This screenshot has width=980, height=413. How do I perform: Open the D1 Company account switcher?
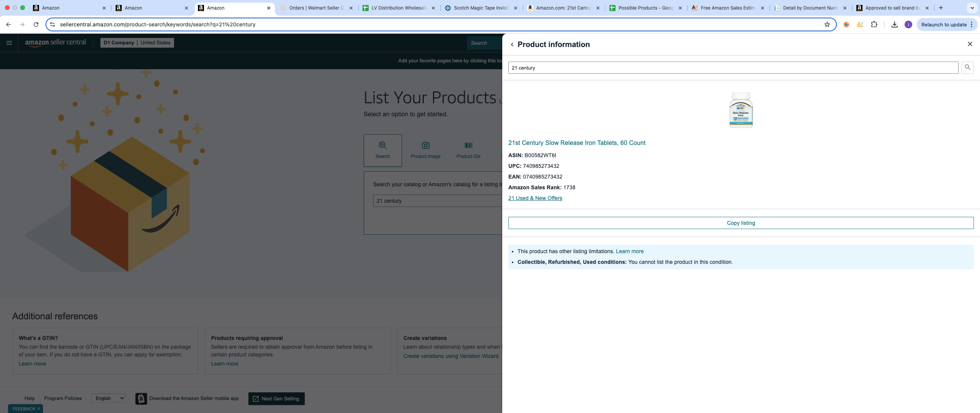[137, 43]
